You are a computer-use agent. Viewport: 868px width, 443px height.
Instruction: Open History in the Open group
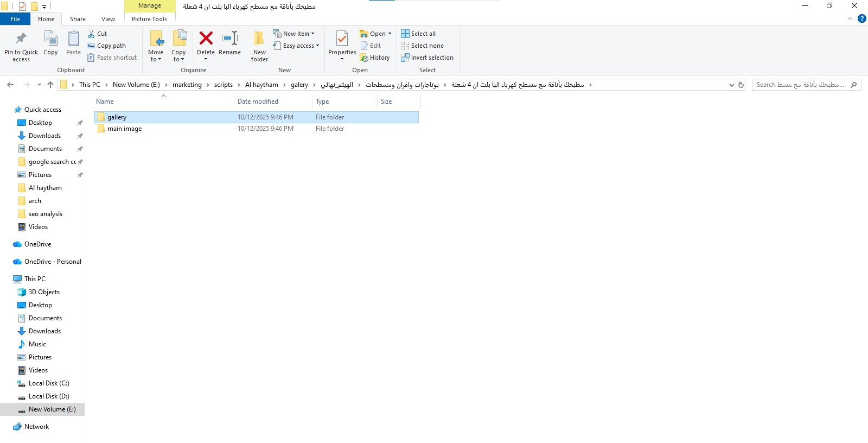(375, 58)
